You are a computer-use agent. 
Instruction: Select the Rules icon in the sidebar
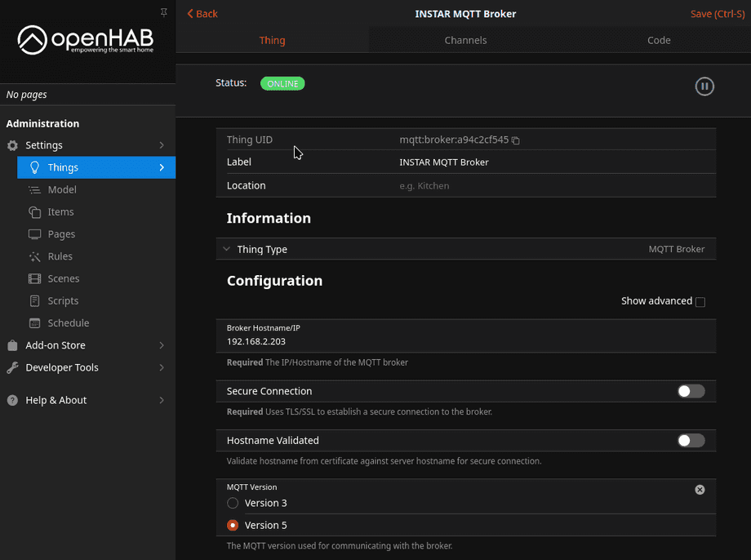[35, 256]
